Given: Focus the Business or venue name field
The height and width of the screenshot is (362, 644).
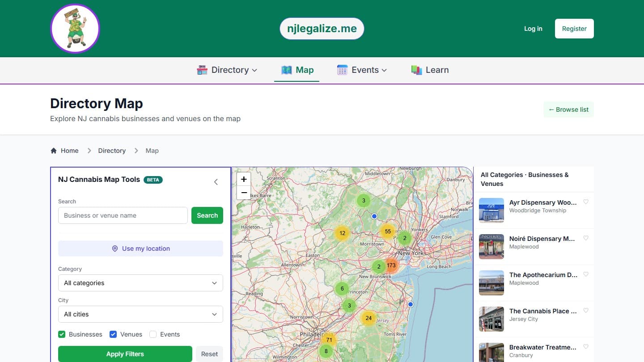Looking at the screenshot, I should [x=123, y=215].
